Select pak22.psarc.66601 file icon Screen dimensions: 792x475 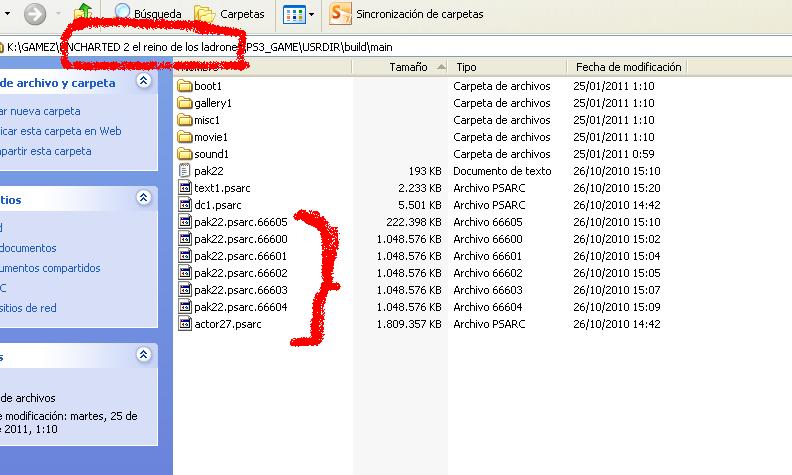[185, 256]
